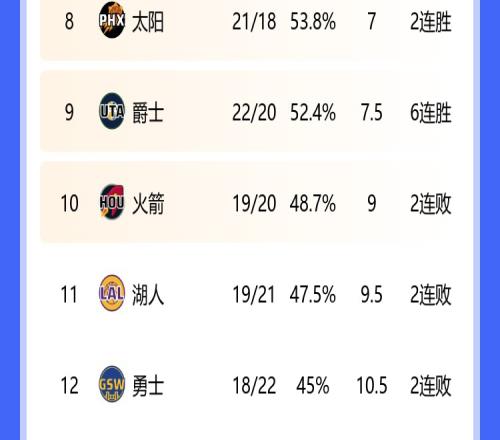Select the 6连胜 streak label
This screenshot has height=440, width=500.
coord(431,113)
